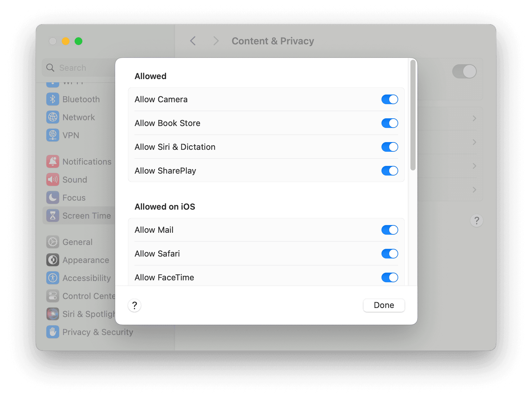
Task: Click the Content & Privacy title
Action: point(273,41)
